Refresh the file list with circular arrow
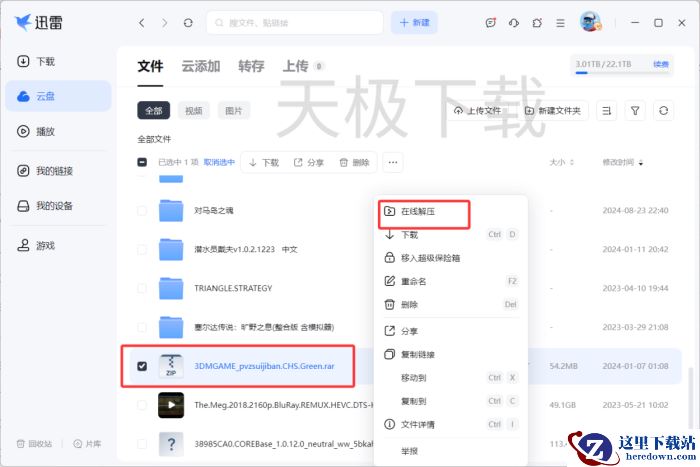 (663, 111)
